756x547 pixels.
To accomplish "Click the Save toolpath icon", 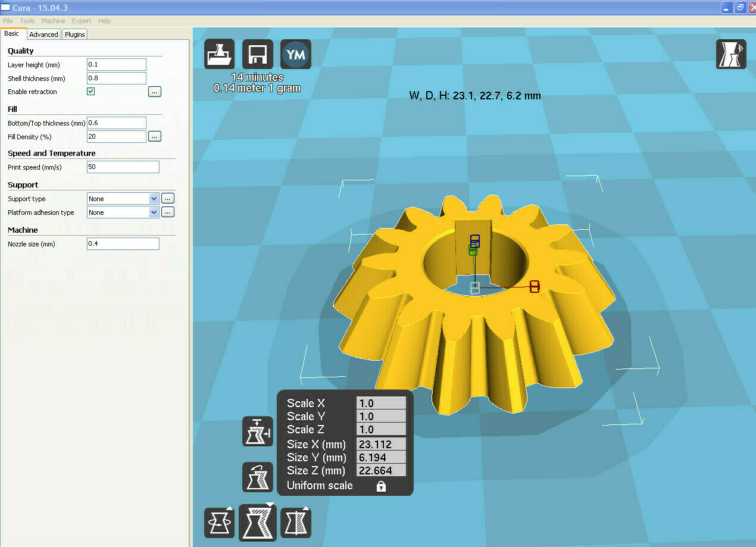I will [x=257, y=54].
